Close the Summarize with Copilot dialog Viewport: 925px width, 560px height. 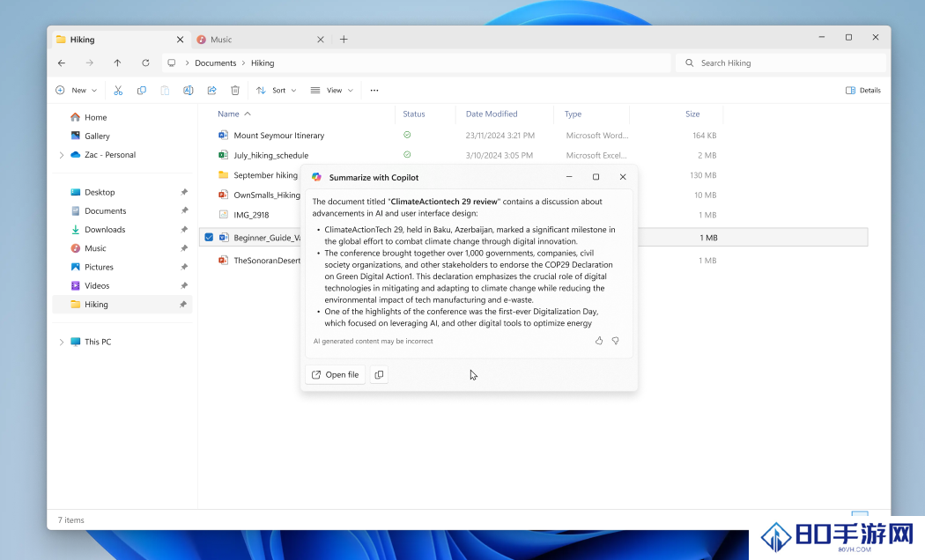pyautogui.click(x=622, y=177)
